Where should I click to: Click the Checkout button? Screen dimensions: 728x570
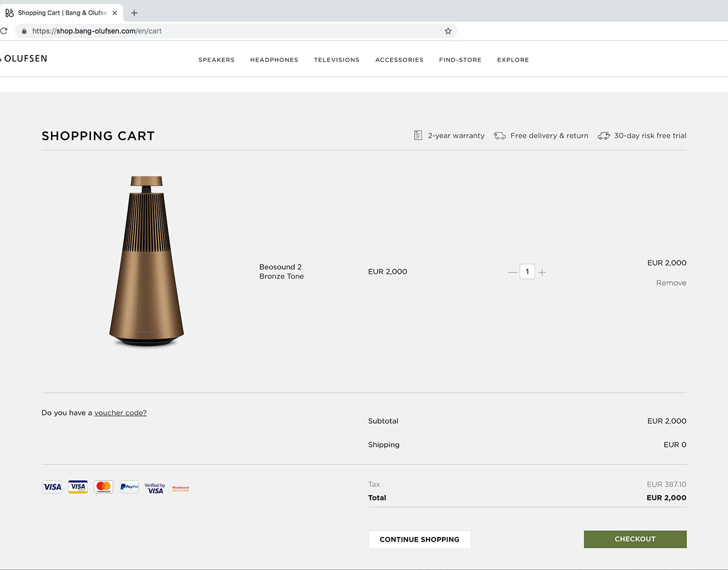coord(635,539)
